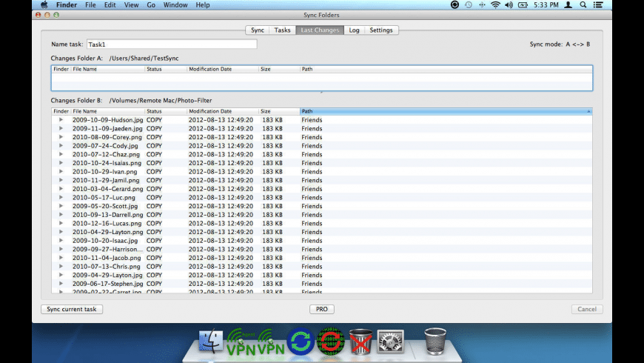Click the Time Machine menu bar icon
The width and height of the screenshot is (644, 363).
pyautogui.click(x=469, y=5)
